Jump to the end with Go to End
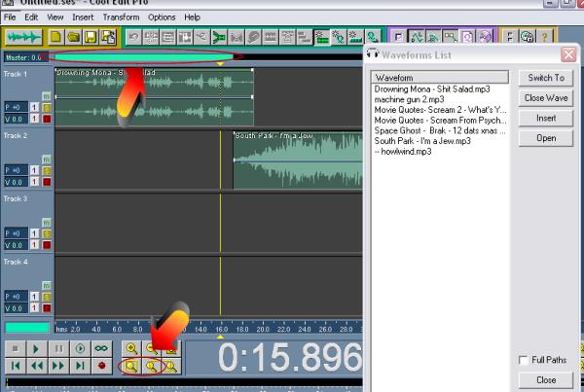Image resolution: width=584 pixels, height=392 pixels. click(80, 366)
